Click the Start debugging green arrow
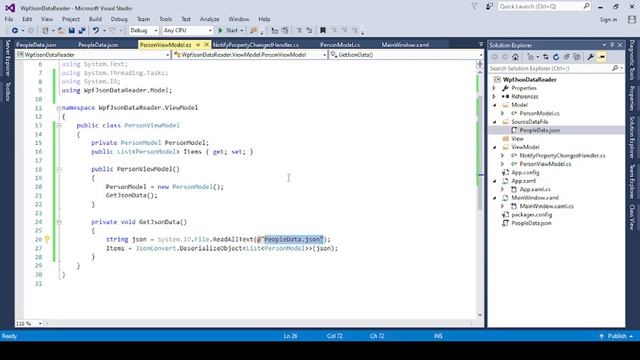The height and width of the screenshot is (360, 640). 220,31
